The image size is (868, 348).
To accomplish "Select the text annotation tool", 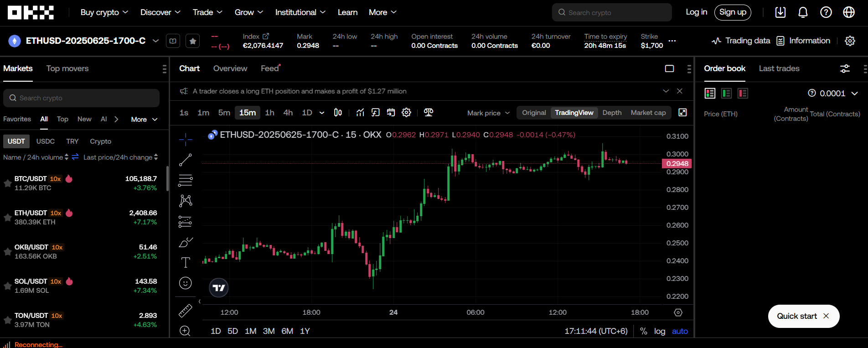I will click(x=186, y=263).
